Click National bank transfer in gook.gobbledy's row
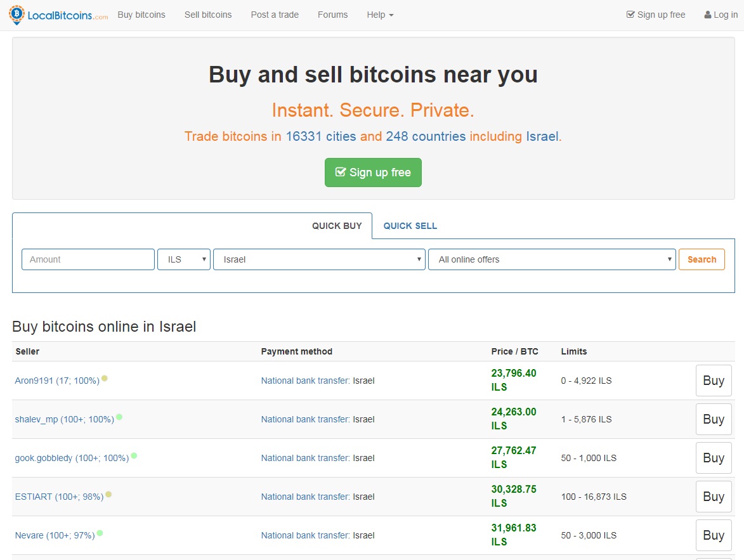The height and width of the screenshot is (560, 744). click(305, 458)
